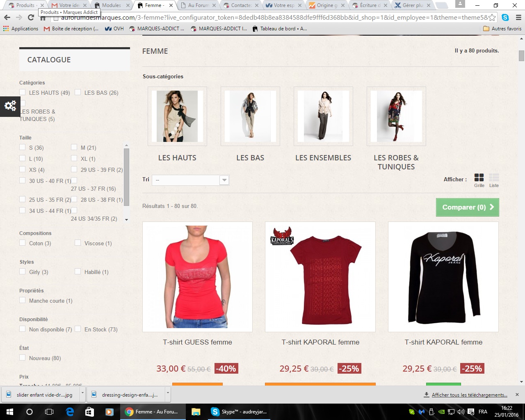Click the size filter list scrollbar thumb

point(126,177)
